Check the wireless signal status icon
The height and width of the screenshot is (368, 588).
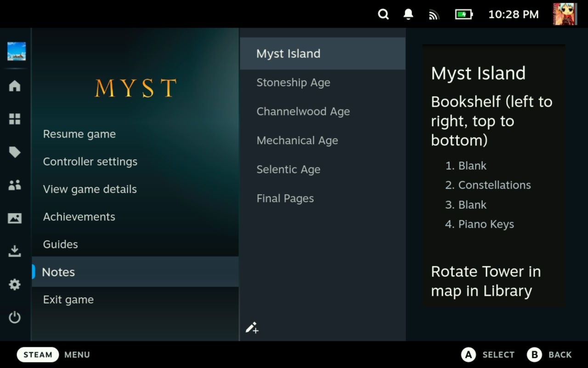[x=434, y=15]
